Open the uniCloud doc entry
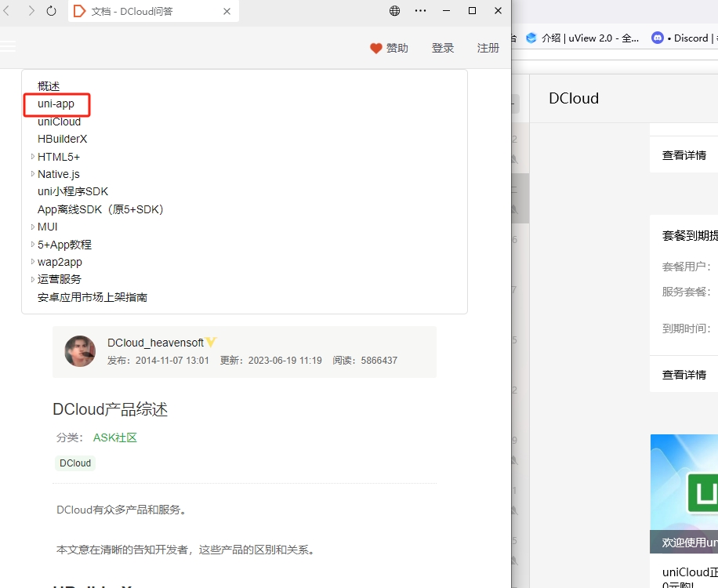 coord(59,122)
